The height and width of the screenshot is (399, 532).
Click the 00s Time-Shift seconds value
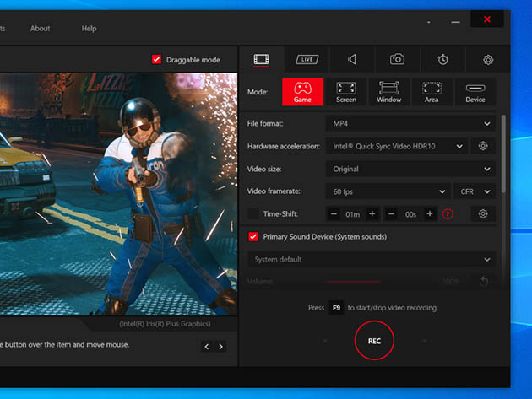click(410, 214)
